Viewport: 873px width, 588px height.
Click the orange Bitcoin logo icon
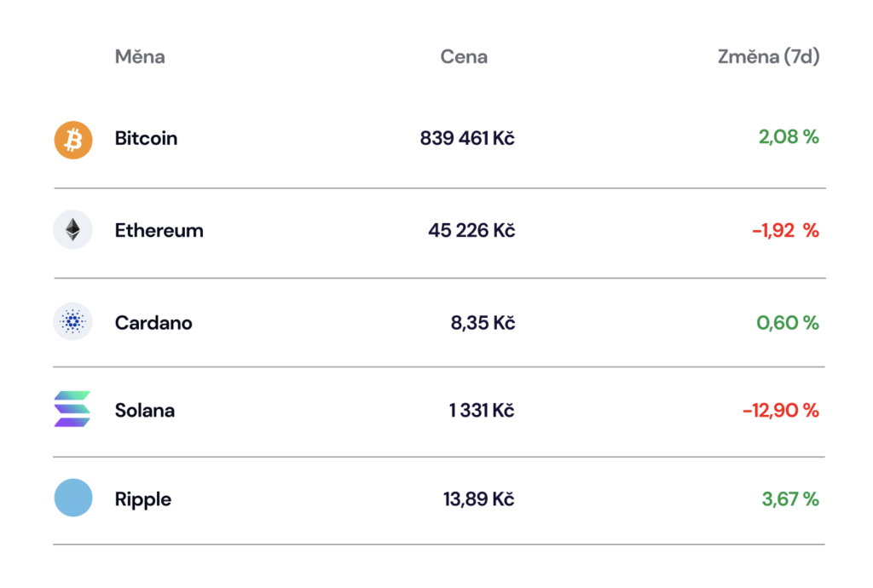(x=73, y=139)
